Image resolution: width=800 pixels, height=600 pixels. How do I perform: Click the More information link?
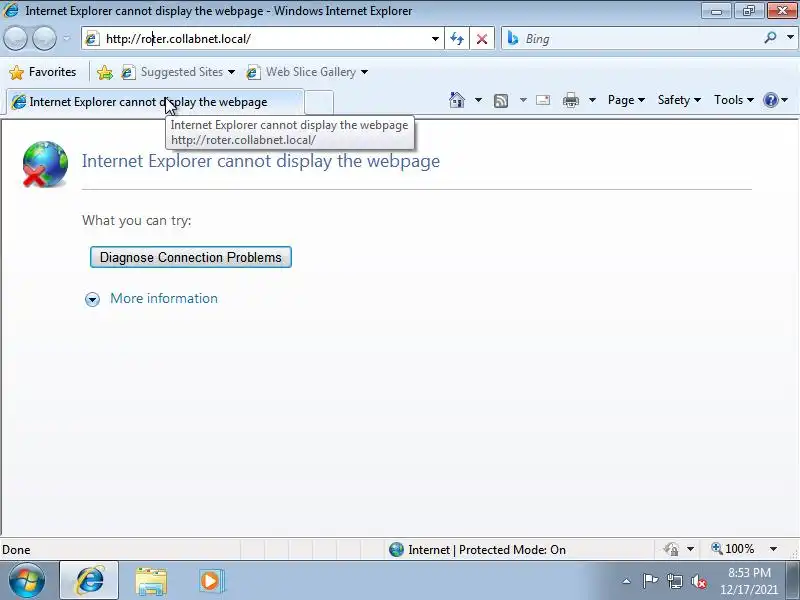(x=164, y=298)
